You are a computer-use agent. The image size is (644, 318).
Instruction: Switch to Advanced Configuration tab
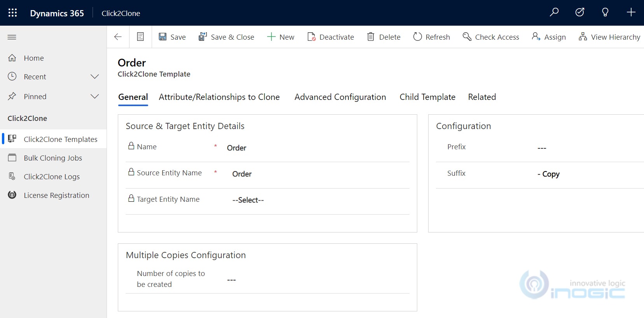340,97
